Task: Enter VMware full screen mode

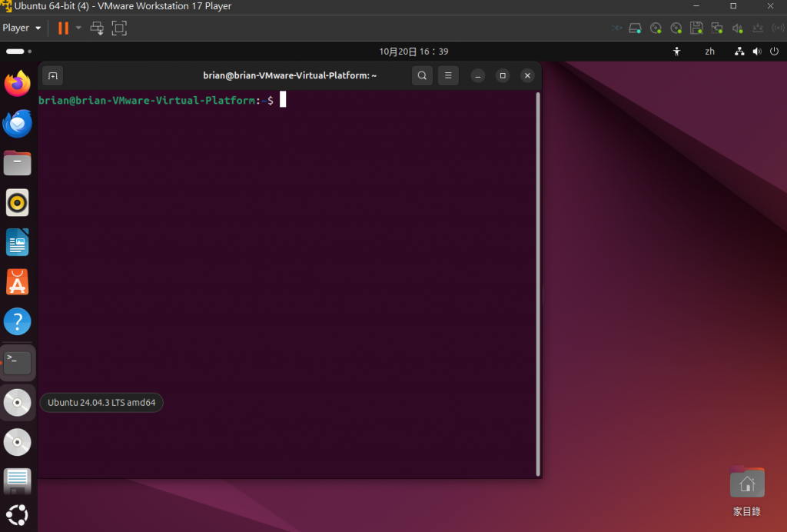Action: [119, 28]
